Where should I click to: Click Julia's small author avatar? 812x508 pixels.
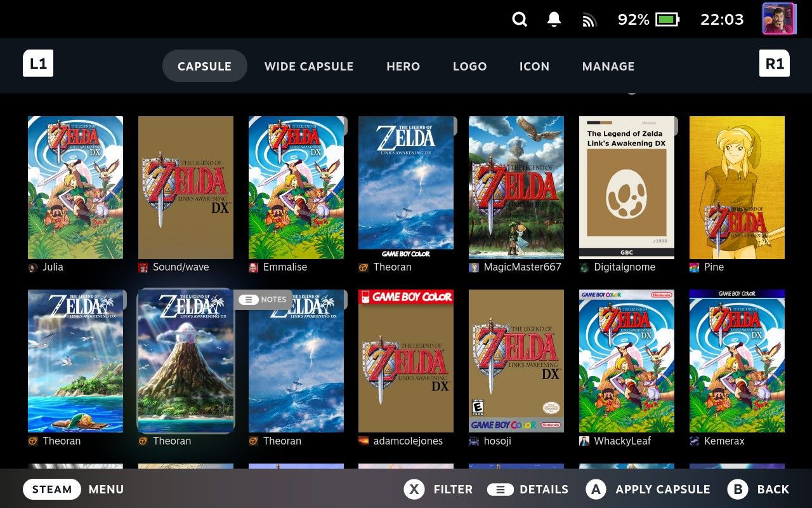point(33,267)
